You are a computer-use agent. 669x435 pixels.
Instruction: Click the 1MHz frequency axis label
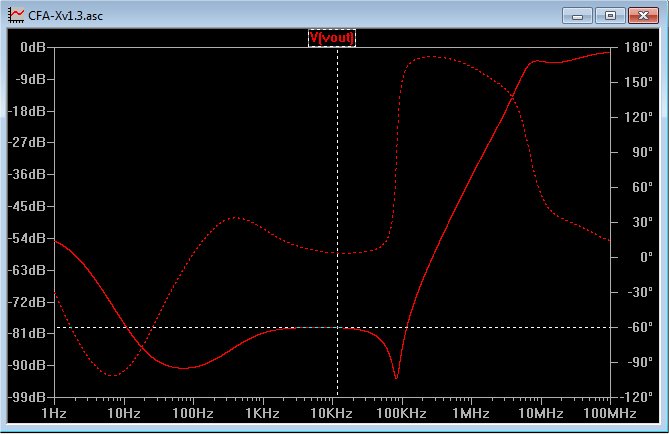[x=471, y=413]
